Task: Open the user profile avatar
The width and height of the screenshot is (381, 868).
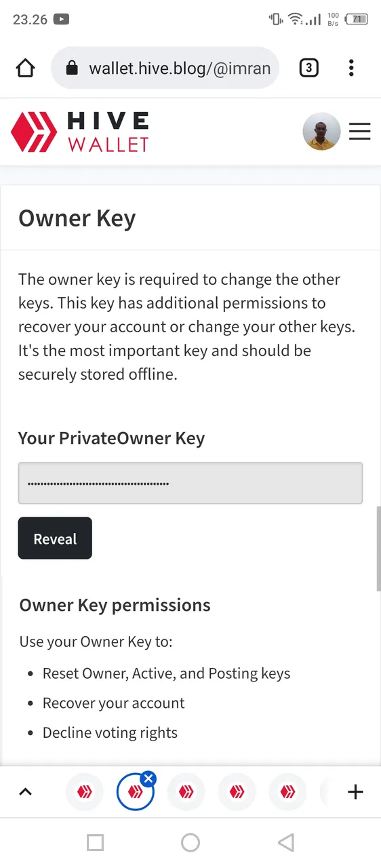Action: (x=321, y=131)
